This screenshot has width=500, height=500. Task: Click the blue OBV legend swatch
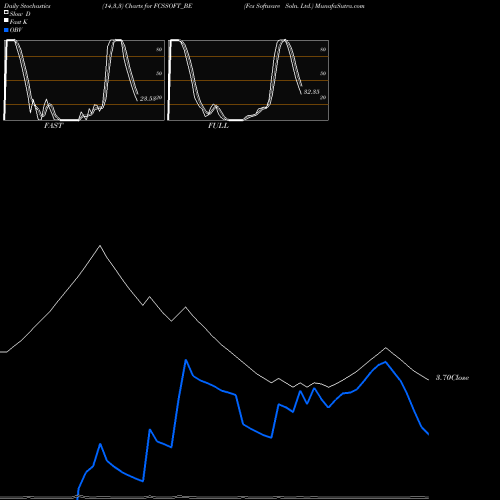6,30
